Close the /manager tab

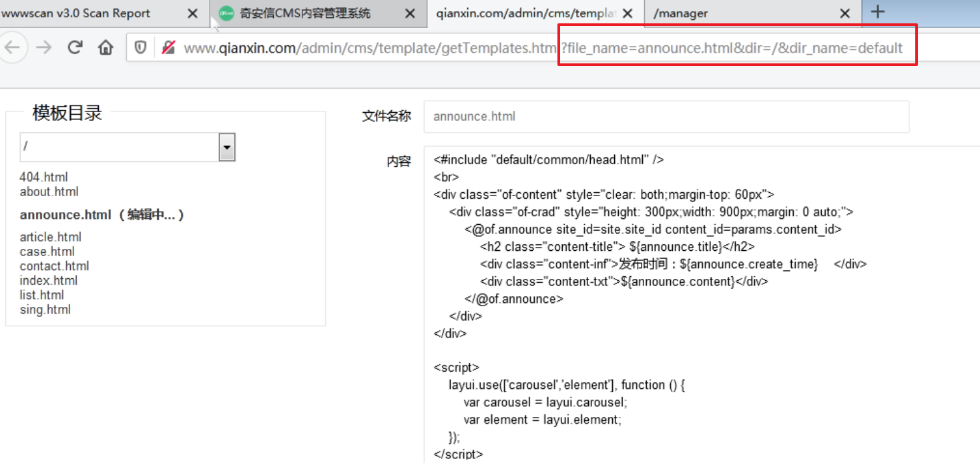[x=844, y=13]
